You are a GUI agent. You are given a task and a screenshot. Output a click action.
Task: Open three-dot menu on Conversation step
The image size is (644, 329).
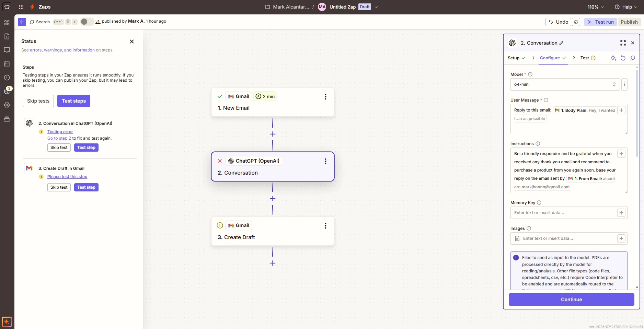325,161
